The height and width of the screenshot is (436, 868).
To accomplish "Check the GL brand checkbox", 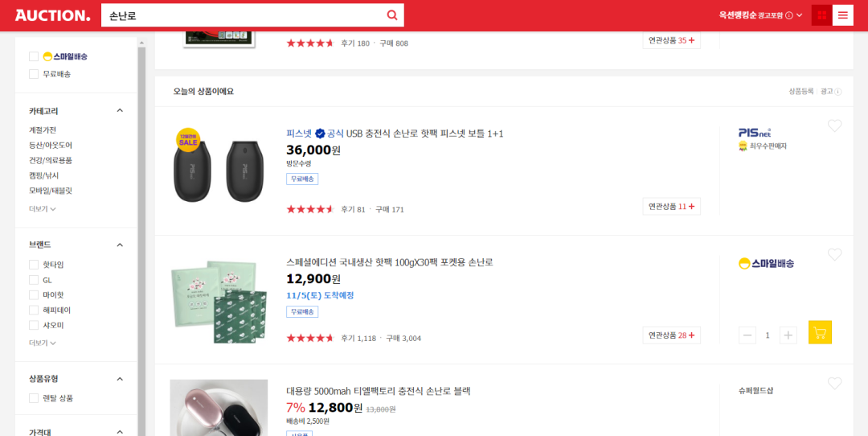I will click(34, 280).
